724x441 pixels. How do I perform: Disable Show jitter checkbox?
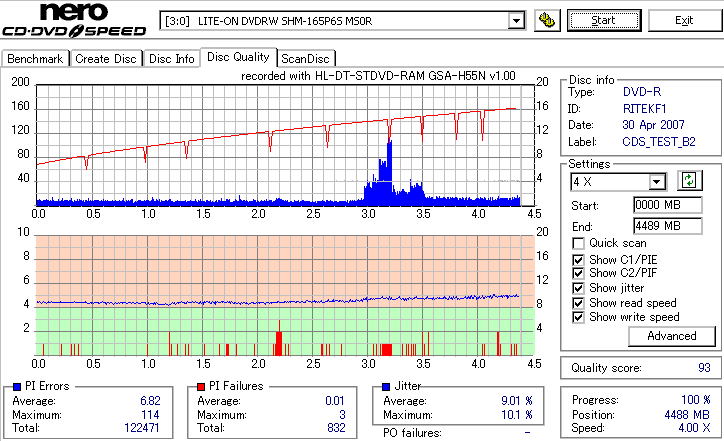point(578,288)
